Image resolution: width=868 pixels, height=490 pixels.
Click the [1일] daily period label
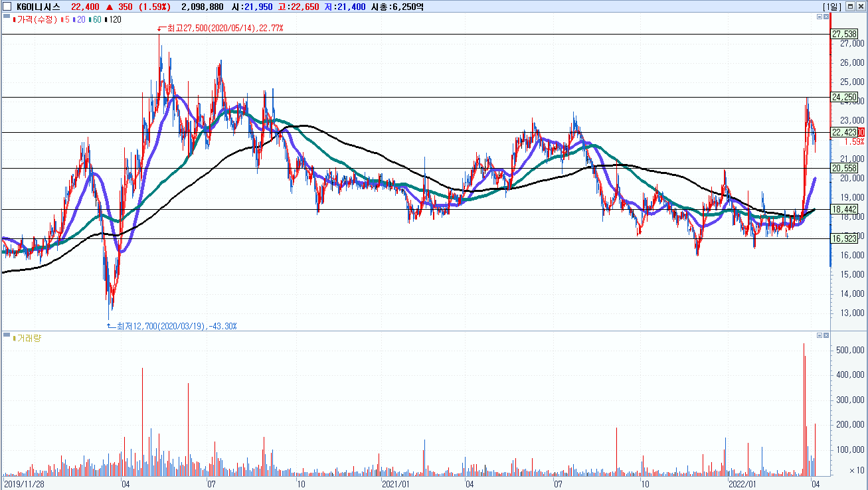[833, 7]
